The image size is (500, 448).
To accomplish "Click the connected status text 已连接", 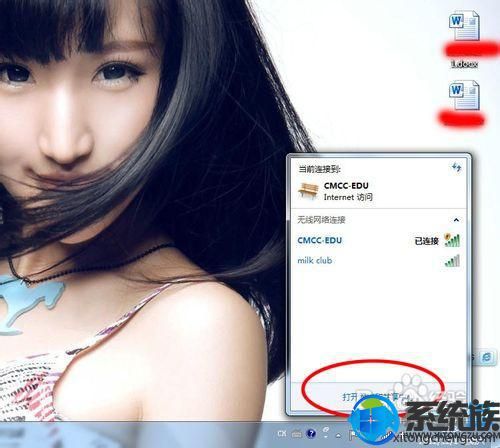I will 426,241.
